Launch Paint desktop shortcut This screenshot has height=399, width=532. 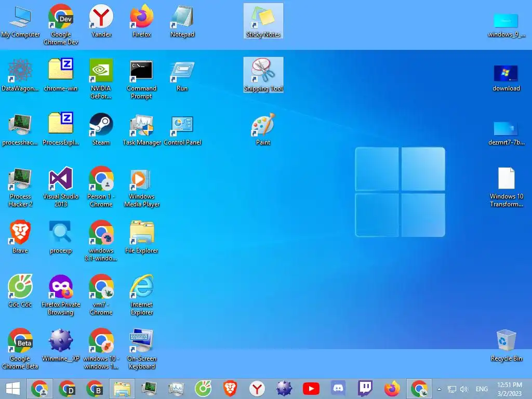[x=263, y=129]
